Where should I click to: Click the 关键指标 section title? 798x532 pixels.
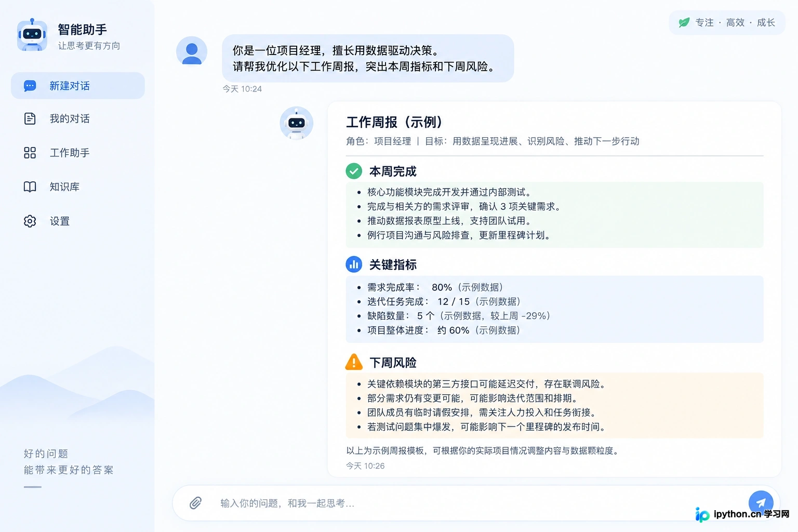point(393,265)
